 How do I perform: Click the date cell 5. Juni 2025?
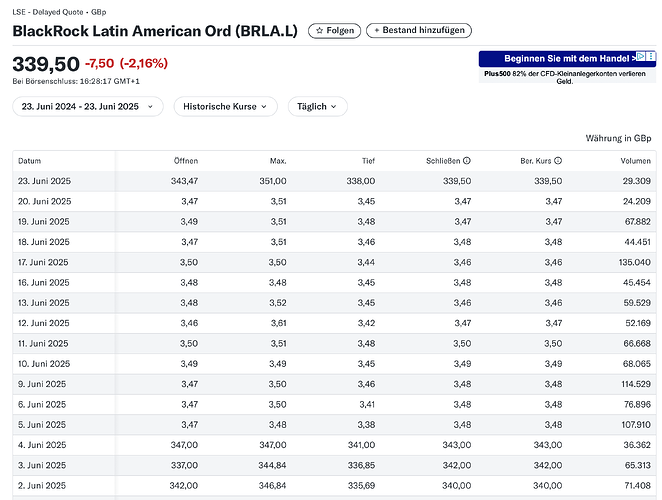click(42, 424)
